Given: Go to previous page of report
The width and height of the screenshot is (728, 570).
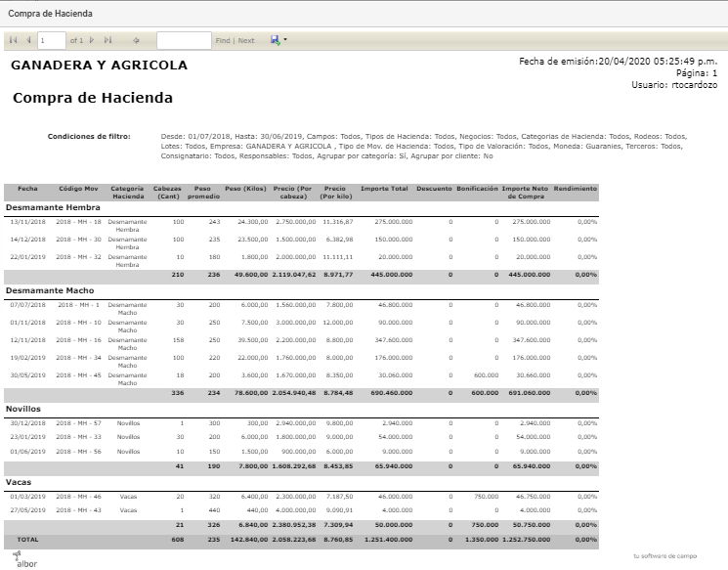Looking at the screenshot, I should (x=28, y=40).
